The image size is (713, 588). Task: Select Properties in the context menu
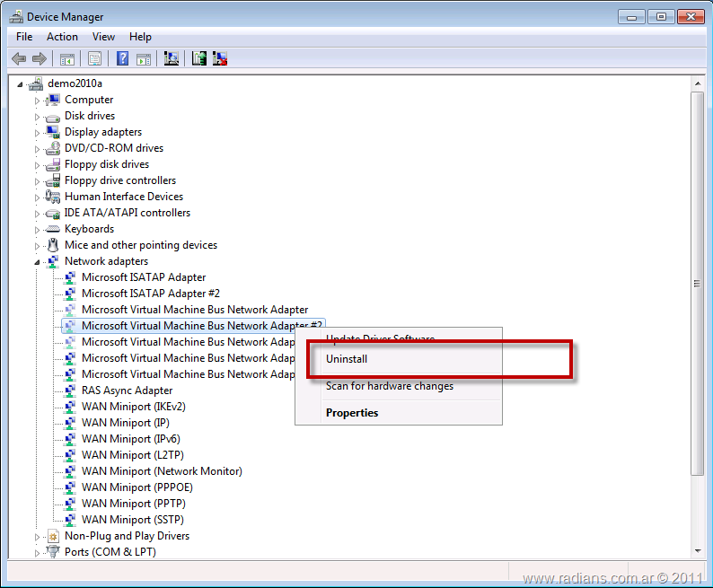tap(352, 413)
